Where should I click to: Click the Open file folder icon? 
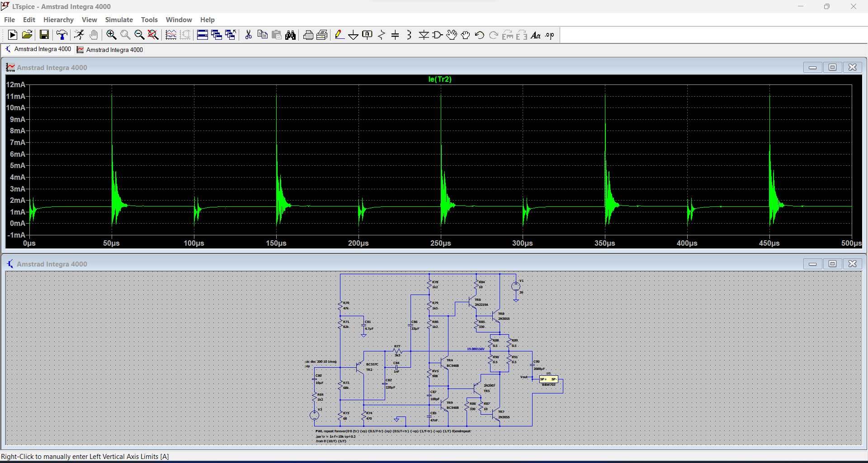[x=27, y=35]
